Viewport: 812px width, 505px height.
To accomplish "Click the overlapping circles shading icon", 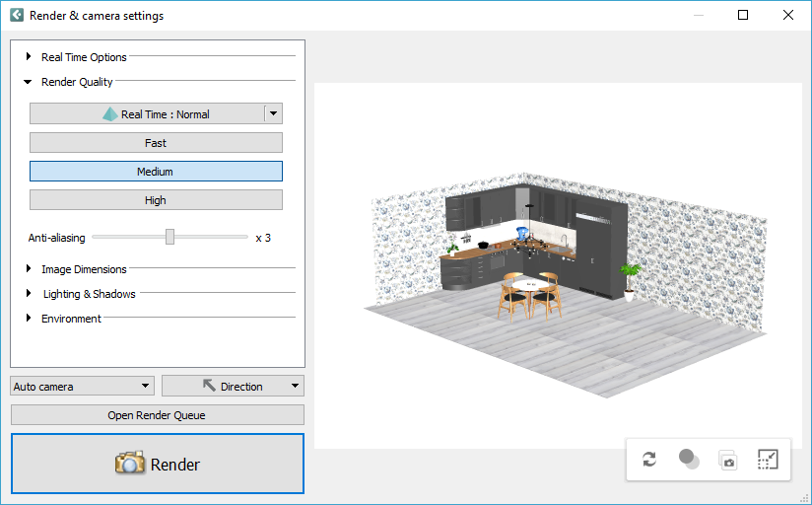I will tap(689, 460).
